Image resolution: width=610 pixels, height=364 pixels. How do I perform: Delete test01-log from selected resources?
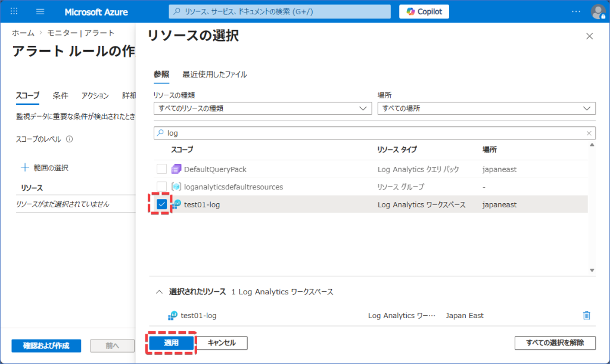(586, 316)
